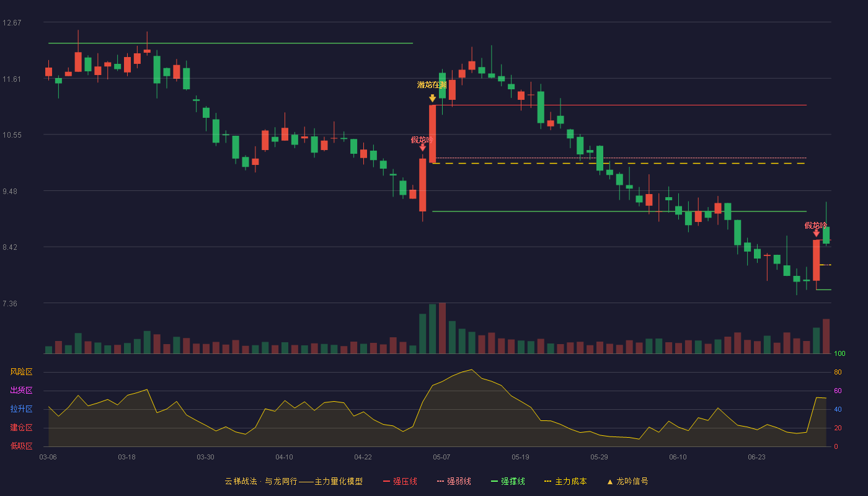Click the 05-07 date axis label
Screen dimensions: 868x496
[x=441, y=457]
